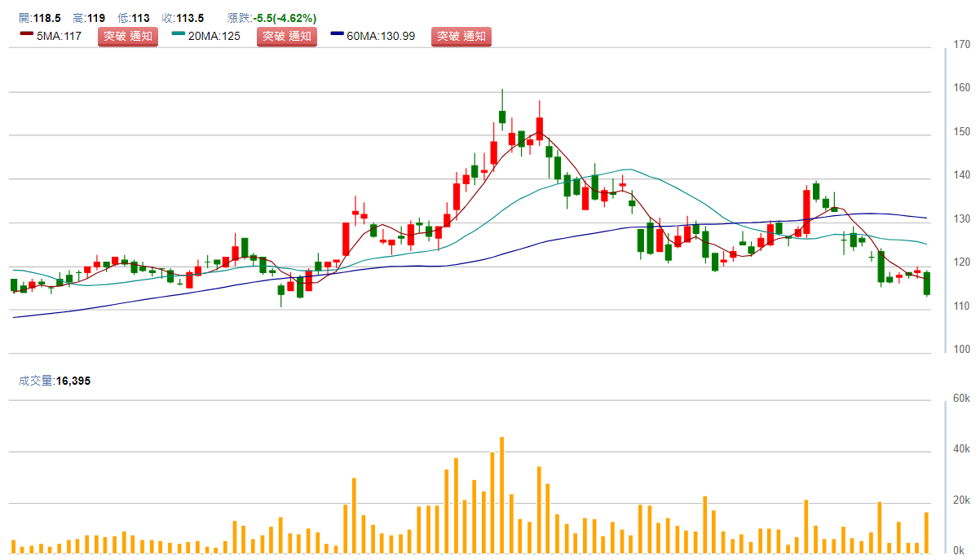The image size is (980, 560).
Task: Select the rightmost green candlestick
Action: point(927,283)
